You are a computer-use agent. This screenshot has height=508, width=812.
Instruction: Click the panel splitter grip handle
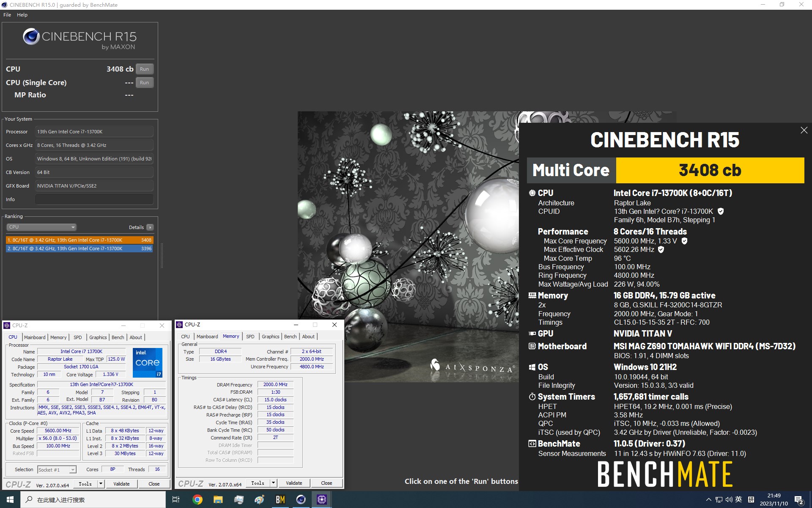coord(162,255)
